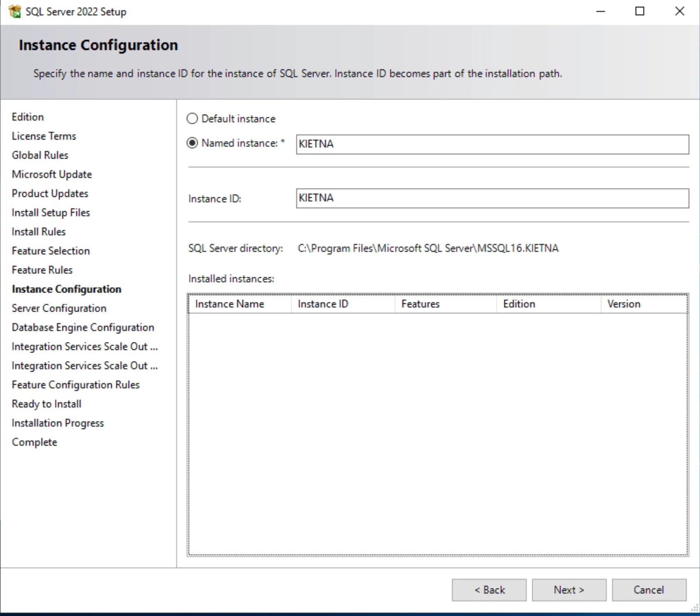Select Feature Configuration Rules step
700x616 pixels.
[75, 385]
